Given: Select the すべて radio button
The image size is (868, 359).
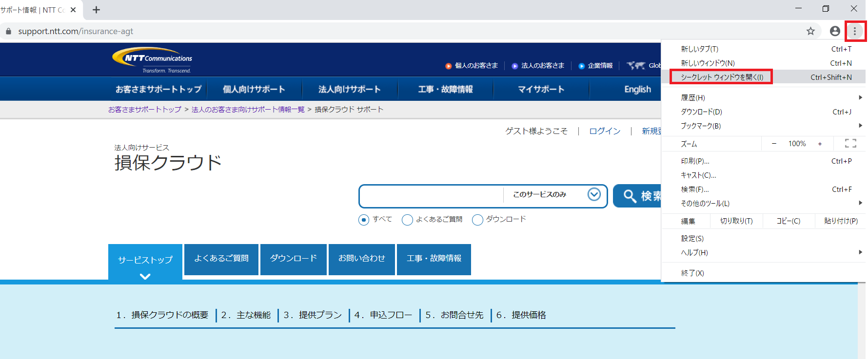Looking at the screenshot, I should click(364, 220).
